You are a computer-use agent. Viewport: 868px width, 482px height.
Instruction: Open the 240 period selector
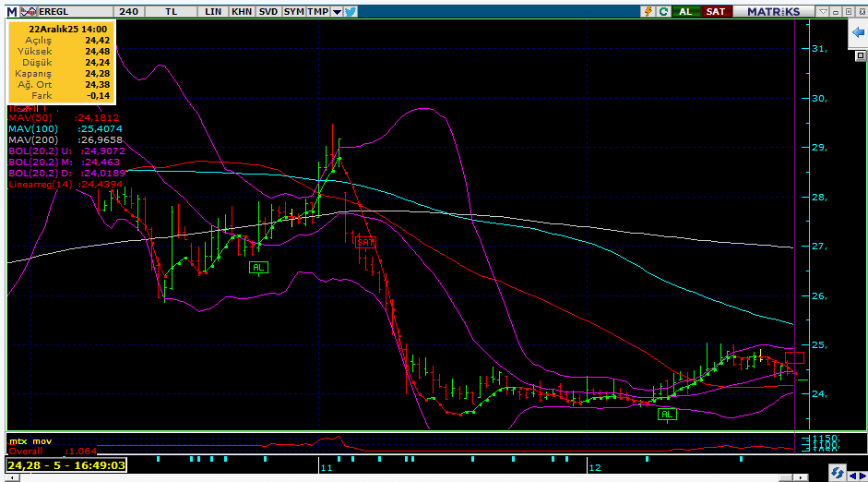[x=129, y=11]
